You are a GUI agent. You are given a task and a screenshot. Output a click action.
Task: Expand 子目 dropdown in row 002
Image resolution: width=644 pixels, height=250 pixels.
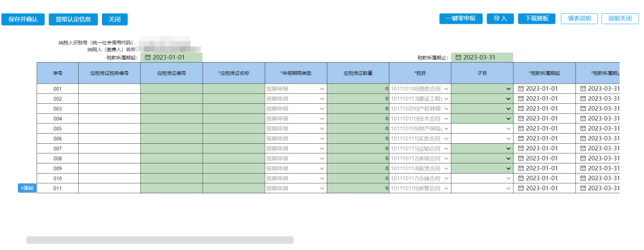click(x=508, y=98)
